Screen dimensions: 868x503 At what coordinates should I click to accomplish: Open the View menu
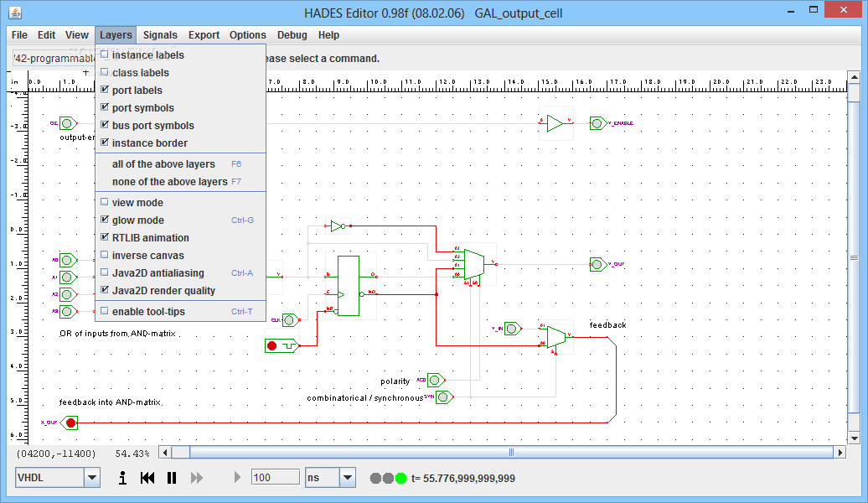(77, 35)
